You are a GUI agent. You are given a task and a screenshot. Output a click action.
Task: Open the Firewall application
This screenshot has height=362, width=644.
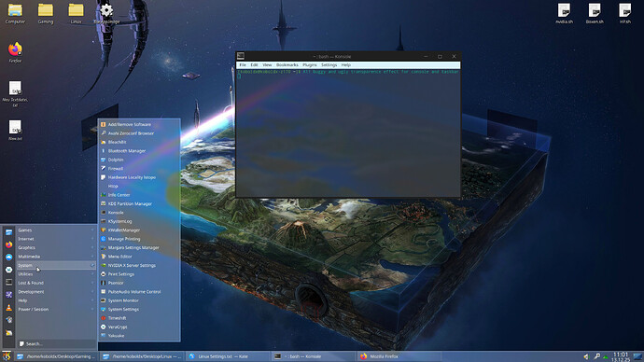139,169
